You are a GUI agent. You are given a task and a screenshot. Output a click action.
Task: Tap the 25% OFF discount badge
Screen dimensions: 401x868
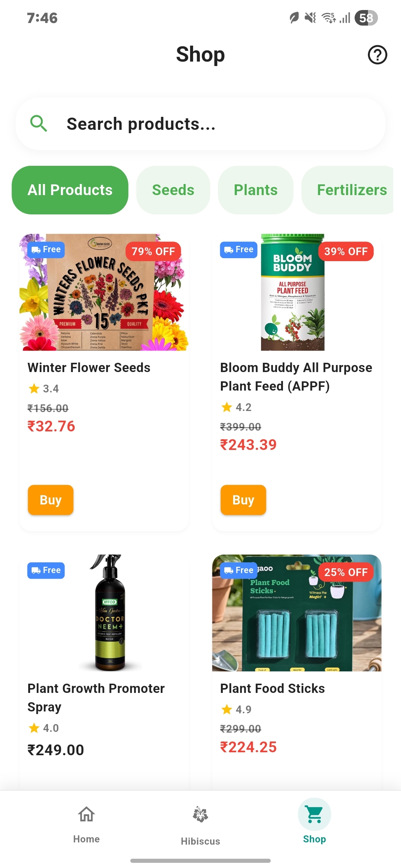pos(346,572)
